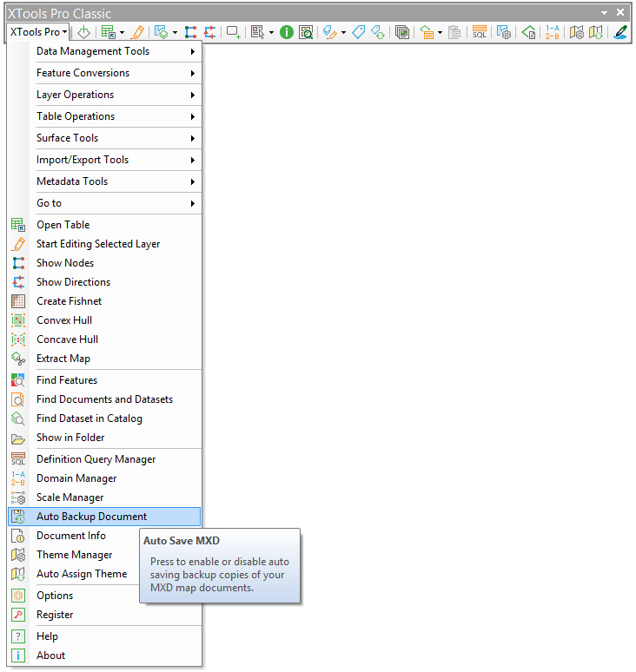636x672 pixels.
Task: Click the orange pencil icon in the toolbar
Action: pyautogui.click(x=137, y=32)
